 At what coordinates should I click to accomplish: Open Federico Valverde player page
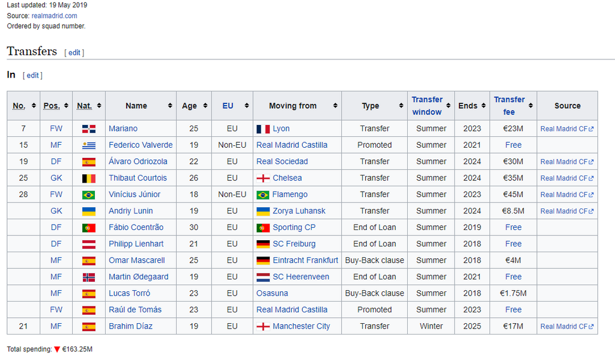point(141,145)
